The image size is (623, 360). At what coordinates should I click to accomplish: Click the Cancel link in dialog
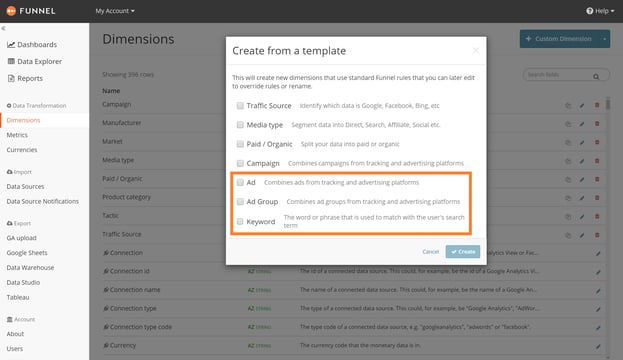click(x=431, y=252)
